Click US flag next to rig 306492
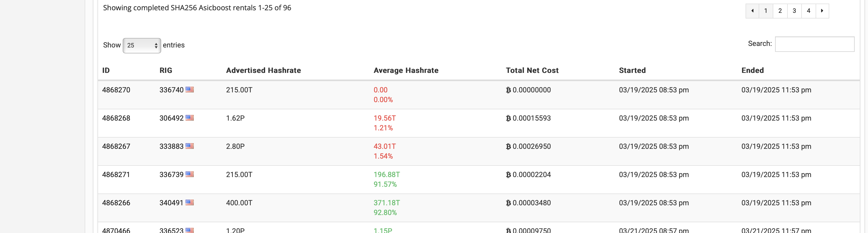 tap(190, 118)
